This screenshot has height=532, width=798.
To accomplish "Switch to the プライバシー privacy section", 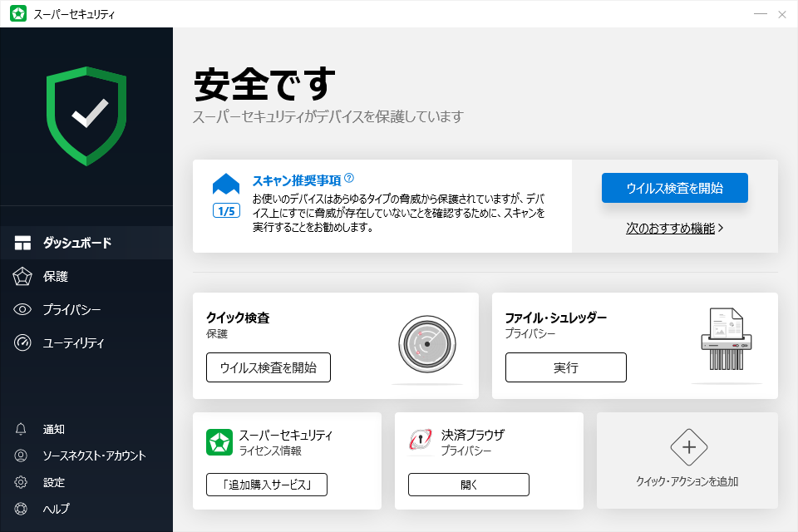I will click(x=71, y=309).
